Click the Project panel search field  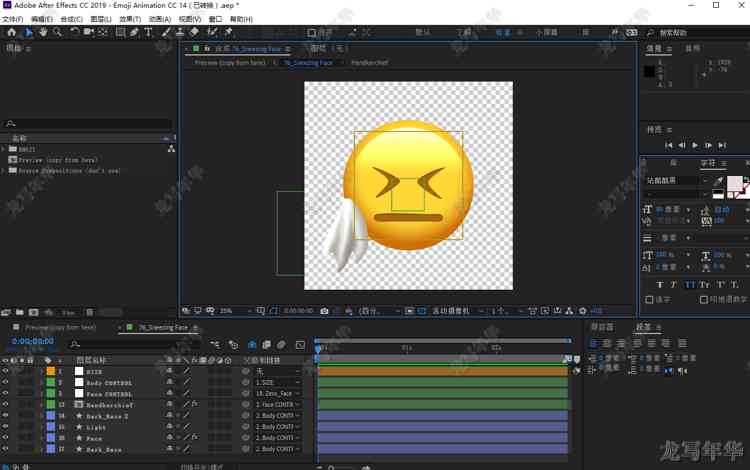coord(87,124)
